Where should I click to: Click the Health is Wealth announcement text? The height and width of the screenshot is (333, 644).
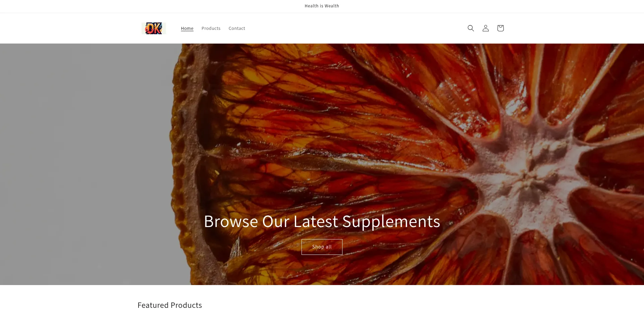(x=322, y=6)
